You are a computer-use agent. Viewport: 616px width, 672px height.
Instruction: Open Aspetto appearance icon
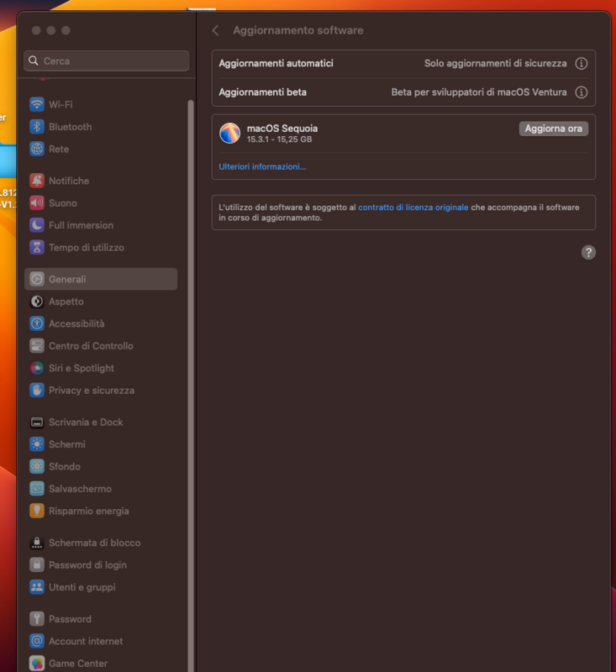click(x=37, y=302)
